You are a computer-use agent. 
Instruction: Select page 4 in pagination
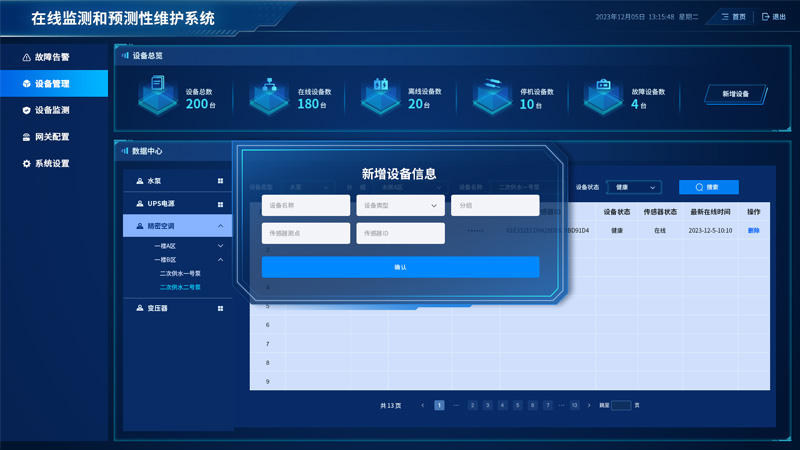click(x=503, y=406)
